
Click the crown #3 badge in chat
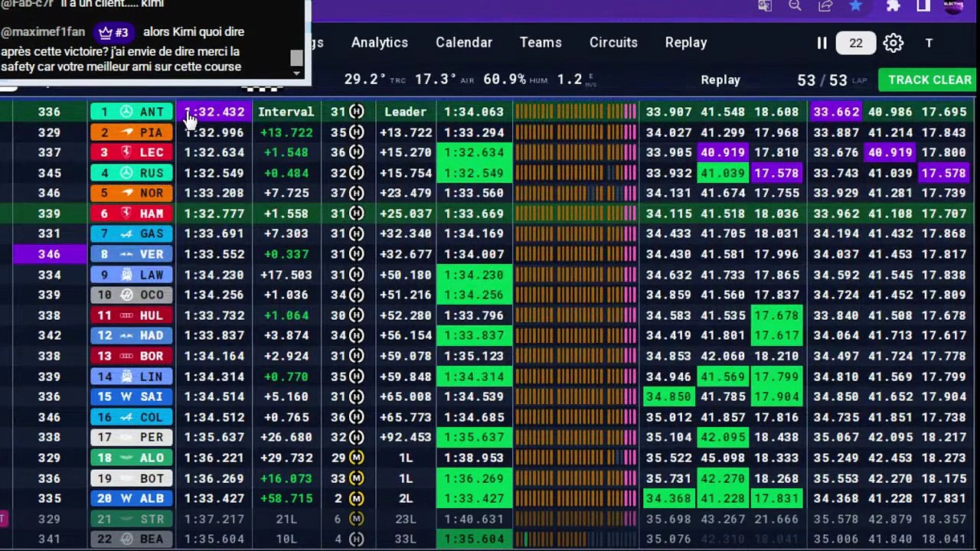[x=114, y=33]
